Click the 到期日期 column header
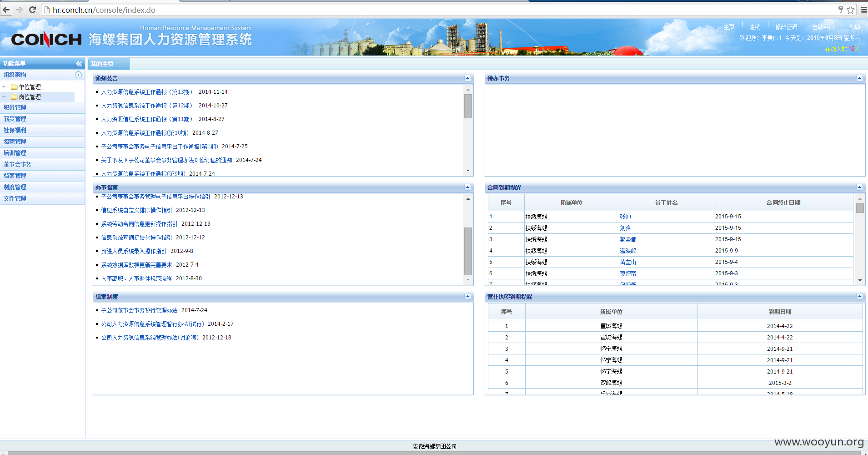Viewport: 868px width, 455px height. 780,312
